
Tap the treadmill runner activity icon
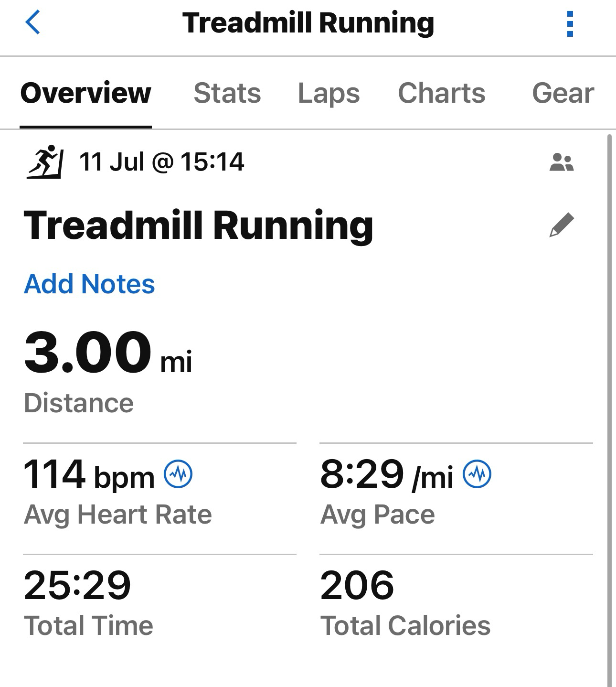(x=45, y=161)
